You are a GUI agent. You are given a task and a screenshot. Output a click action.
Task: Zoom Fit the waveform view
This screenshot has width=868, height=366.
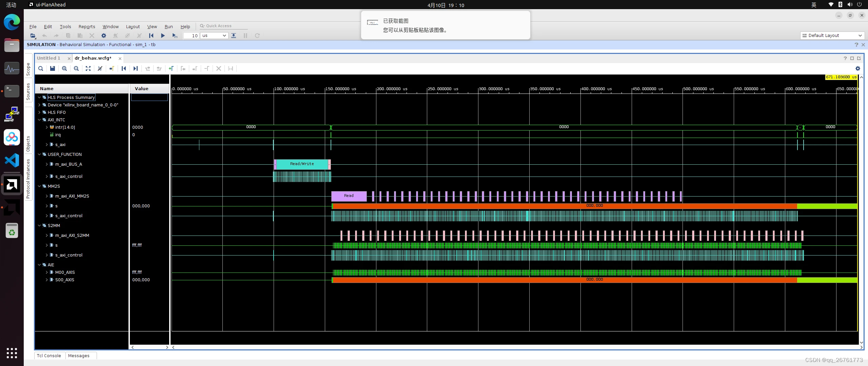[x=88, y=68]
